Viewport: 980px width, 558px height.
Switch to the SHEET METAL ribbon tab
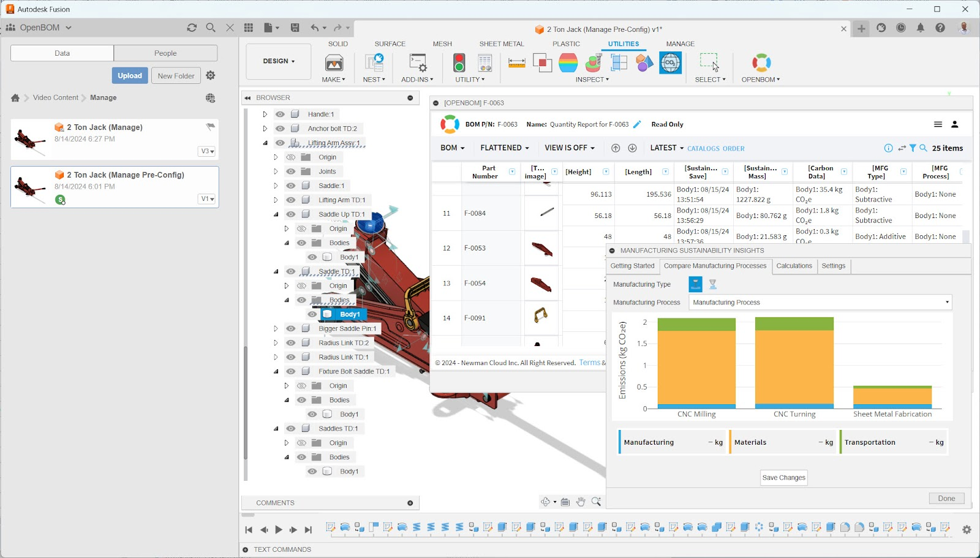pyautogui.click(x=502, y=44)
